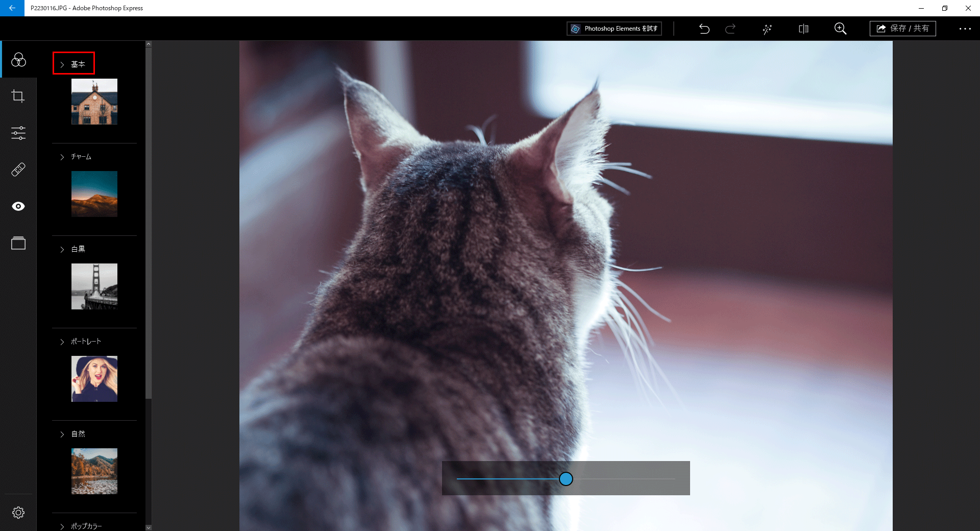Undo the last edit

pyautogui.click(x=704, y=29)
